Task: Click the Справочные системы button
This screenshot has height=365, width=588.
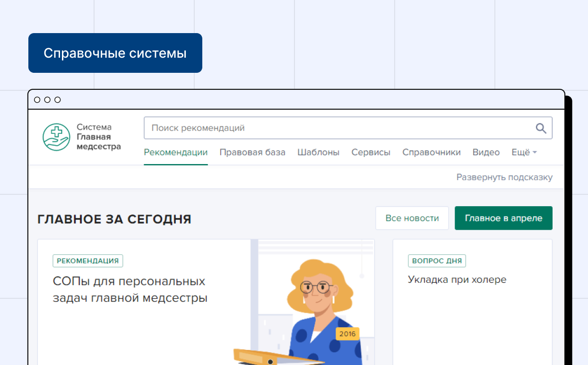Action: tap(115, 53)
